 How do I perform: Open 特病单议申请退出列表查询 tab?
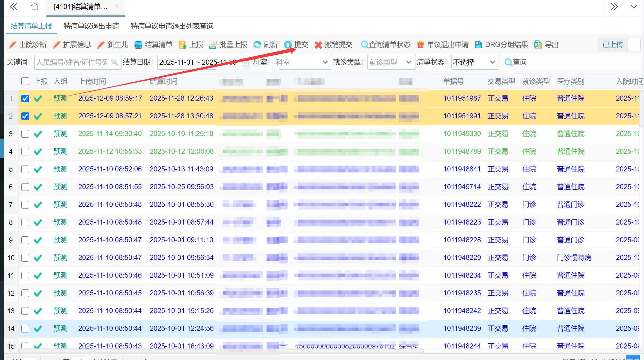(x=172, y=26)
